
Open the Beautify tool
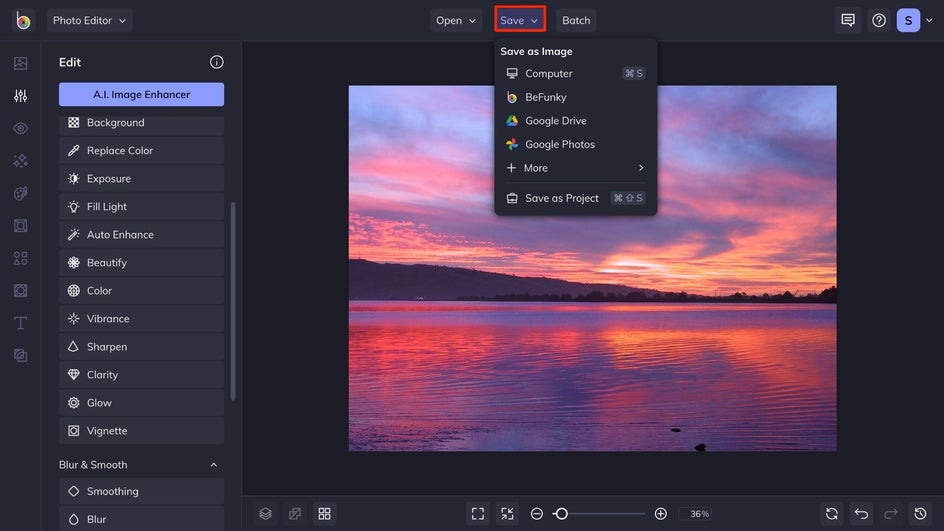click(141, 262)
